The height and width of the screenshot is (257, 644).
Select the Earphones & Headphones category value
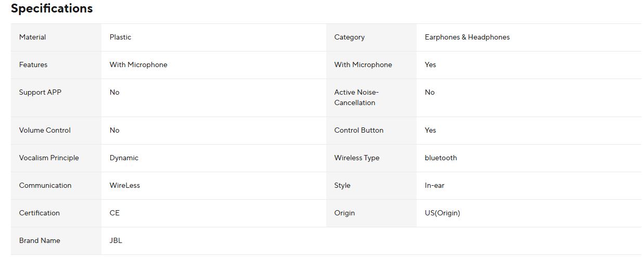click(467, 37)
